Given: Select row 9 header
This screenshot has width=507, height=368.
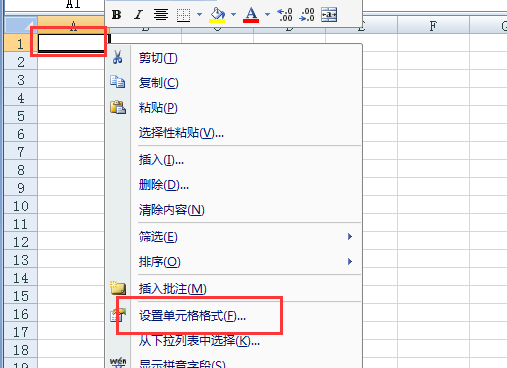Looking at the screenshot, I should point(21,188).
